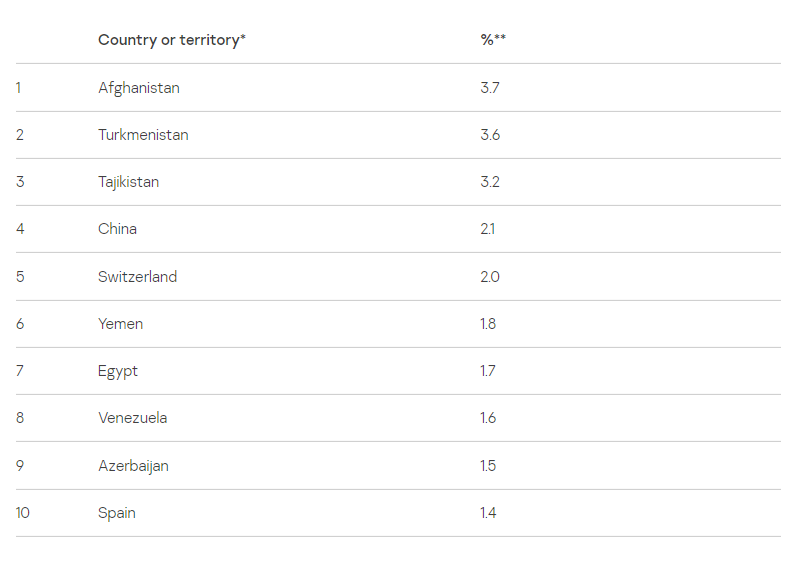
Task: Click Azerbaijan in the table
Action: click(x=133, y=466)
